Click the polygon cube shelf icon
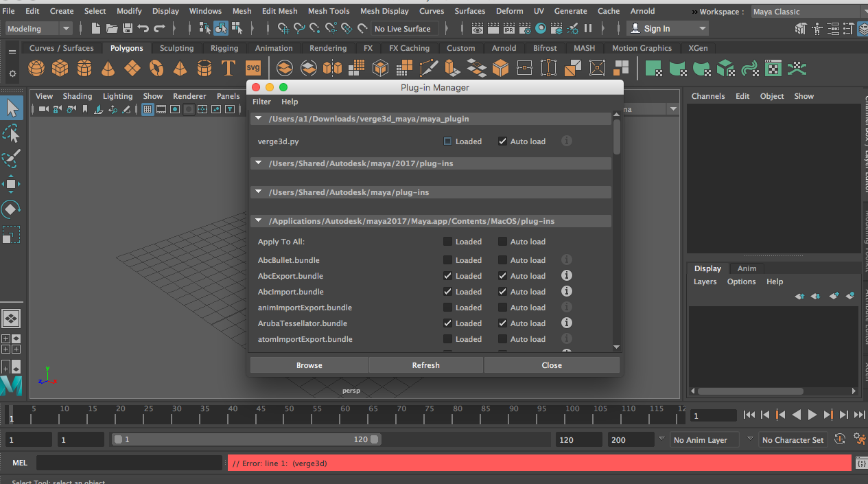Viewport: 868px width, 484px height. 60,68
